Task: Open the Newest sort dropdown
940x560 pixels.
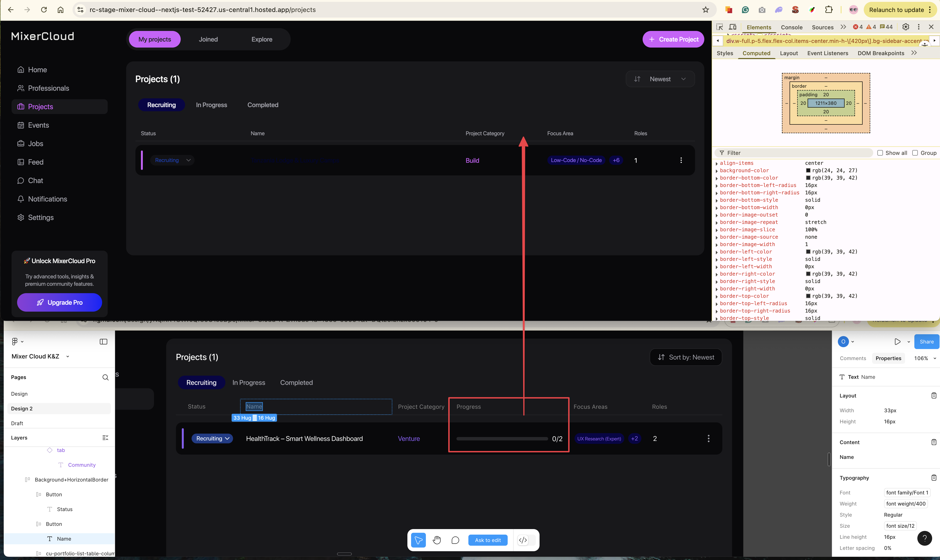Action: (660, 79)
